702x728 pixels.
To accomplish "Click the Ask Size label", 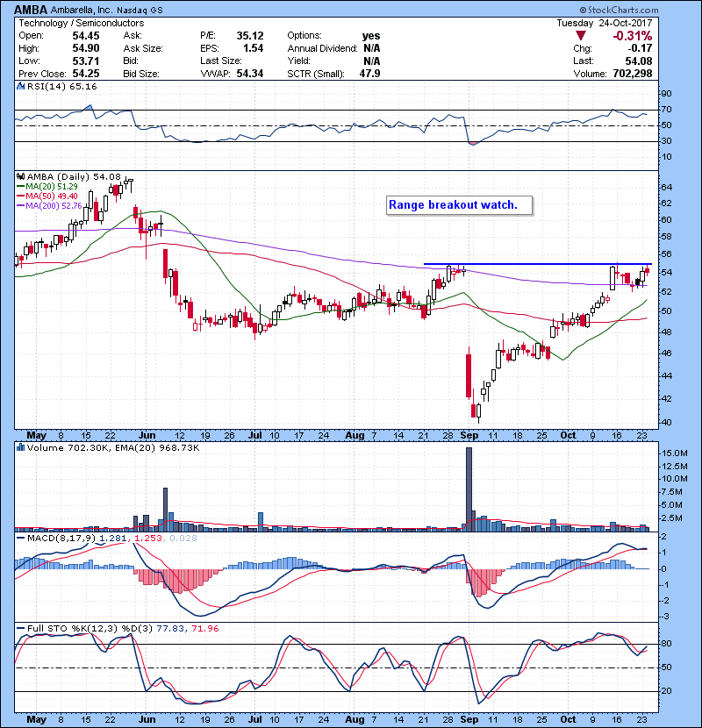I will pos(143,48).
